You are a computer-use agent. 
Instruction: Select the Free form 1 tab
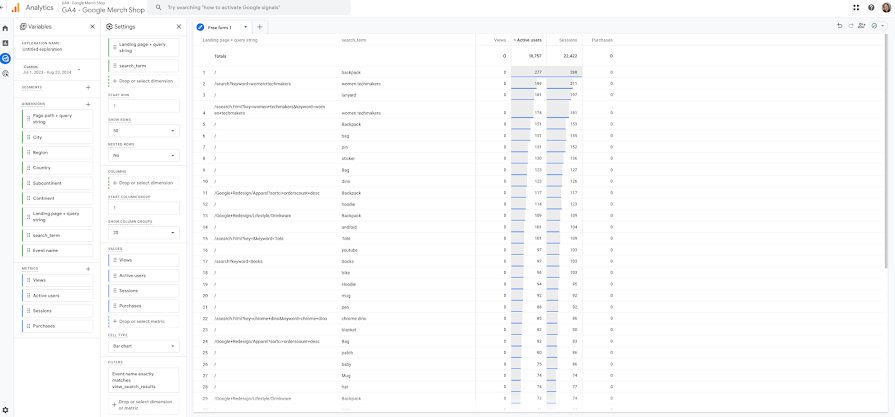(222, 27)
